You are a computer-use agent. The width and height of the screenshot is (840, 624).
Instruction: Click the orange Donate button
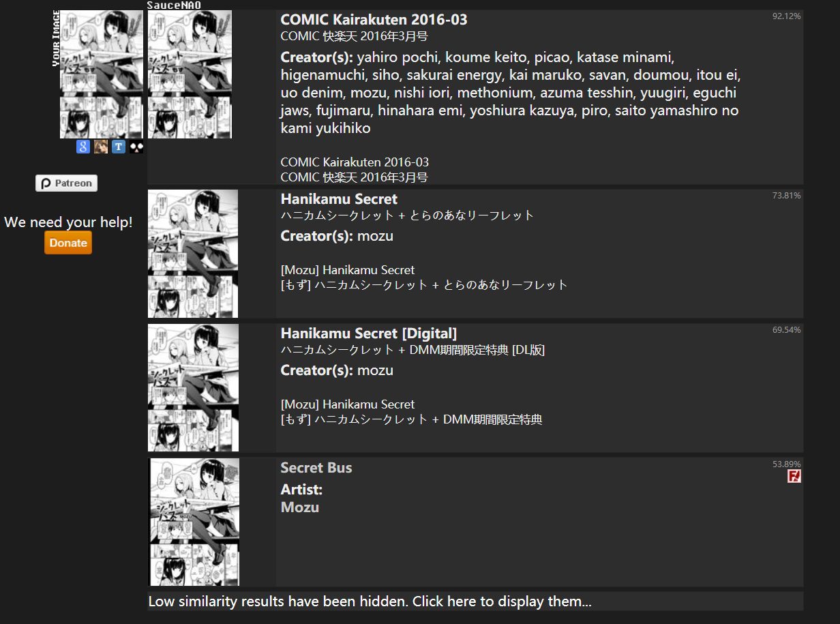68,243
